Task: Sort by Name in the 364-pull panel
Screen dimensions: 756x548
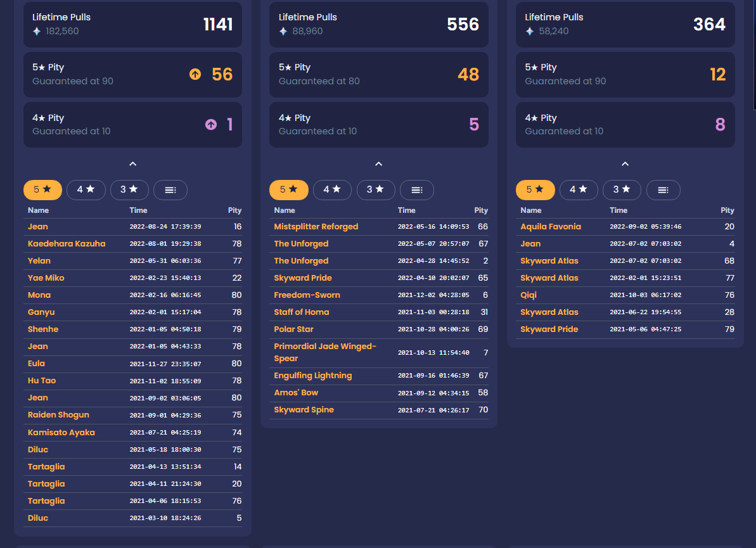Action: click(531, 210)
